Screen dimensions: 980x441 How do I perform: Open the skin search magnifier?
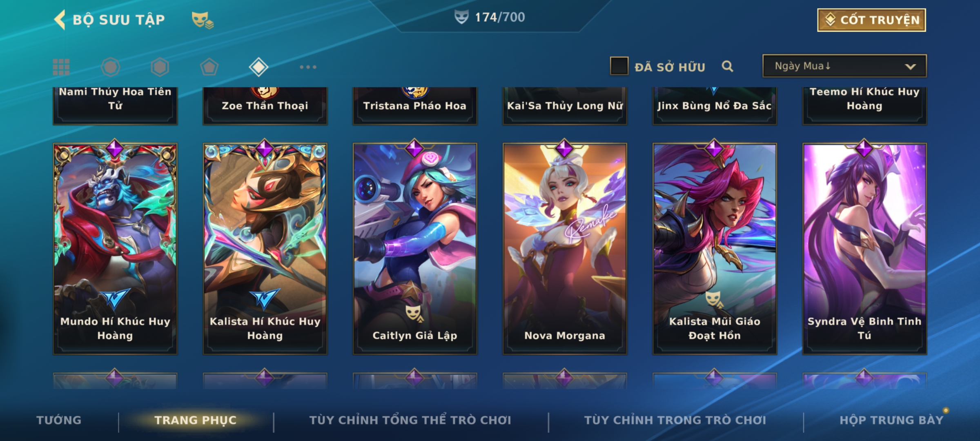pyautogui.click(x=727, y=66)
